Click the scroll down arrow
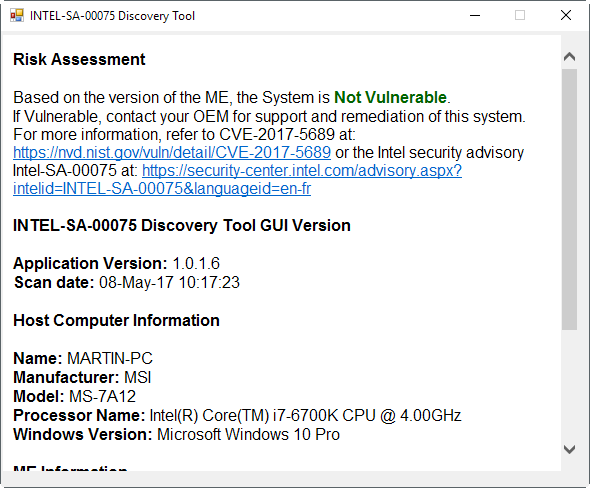590x488 pixels. click(569, 449)
